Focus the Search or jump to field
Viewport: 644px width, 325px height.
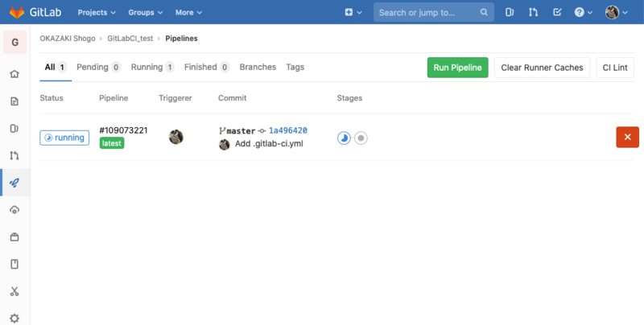[434, 12]
